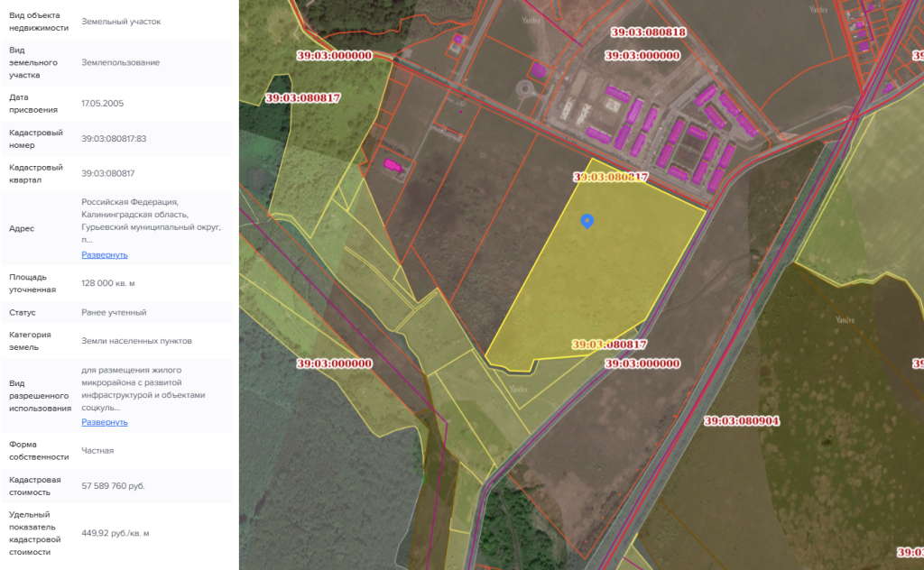The height and width of the screenshot is (570, 924).
Task: Select the 39:03:080904 quarter label
Action: pyautogui.click(x=742, y=421)
